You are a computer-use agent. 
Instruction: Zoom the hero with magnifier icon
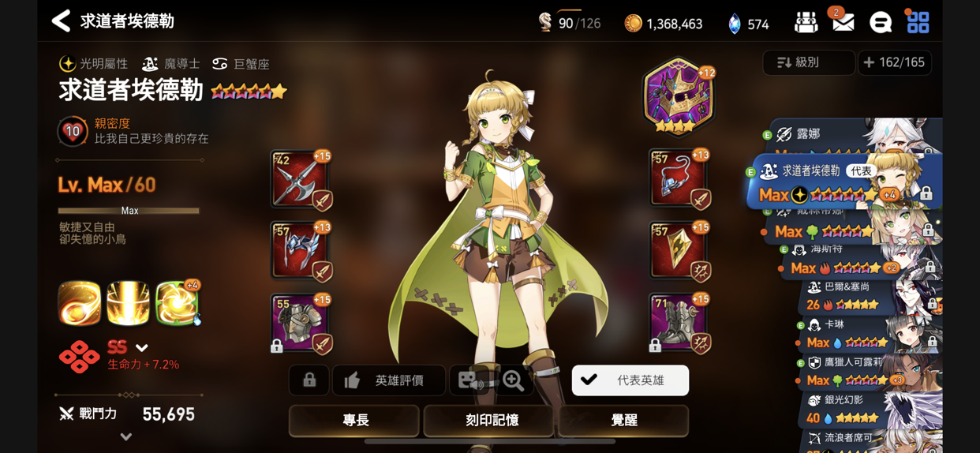pyautogui.click(x=514, y=380)
